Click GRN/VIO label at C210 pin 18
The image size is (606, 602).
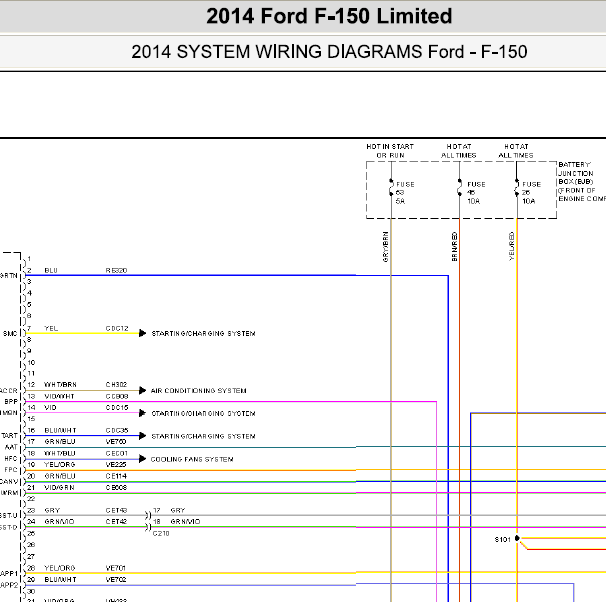(185, 522)
